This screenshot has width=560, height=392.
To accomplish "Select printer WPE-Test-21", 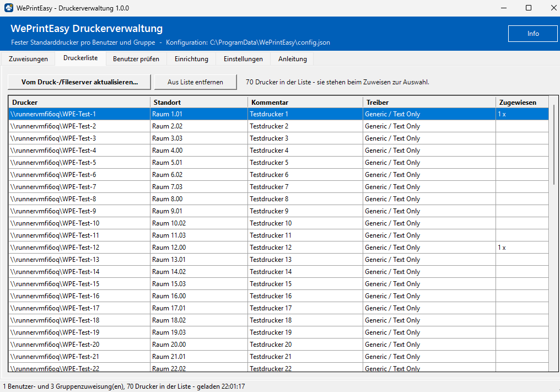I will click(x=278, y=357).
